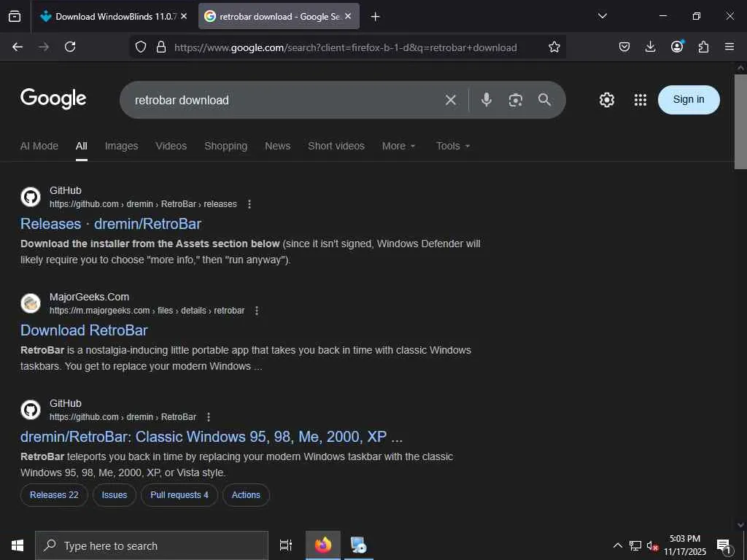Open Firefox View icon at top left
Viewport: 747px width, 560px height.
point(15,17)
